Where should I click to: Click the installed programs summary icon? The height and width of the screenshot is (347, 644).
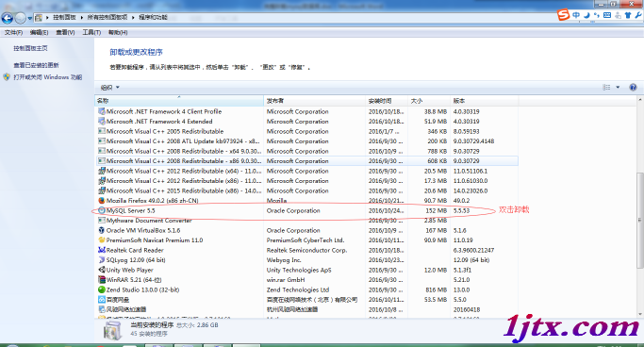[x=112, y=330]
